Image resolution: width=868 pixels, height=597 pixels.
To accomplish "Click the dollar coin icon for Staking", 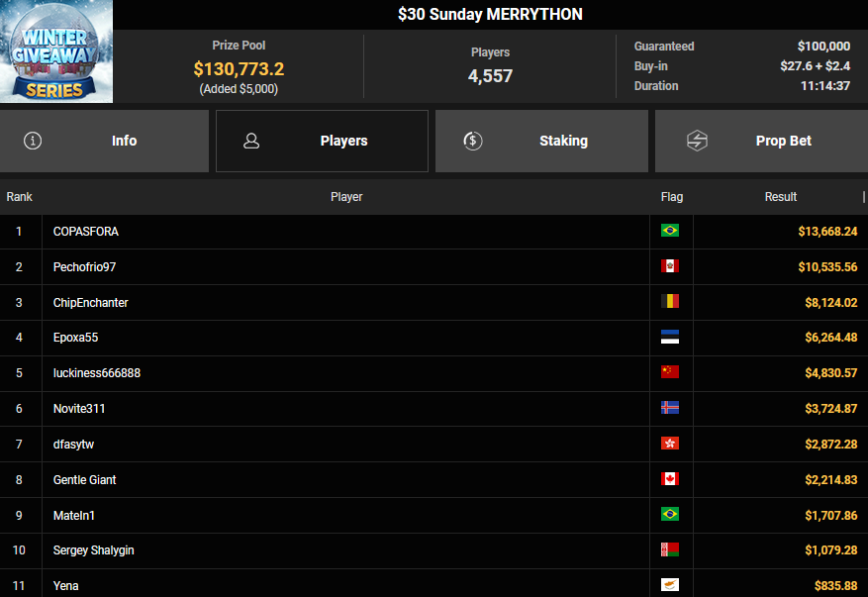I will 472,141.
